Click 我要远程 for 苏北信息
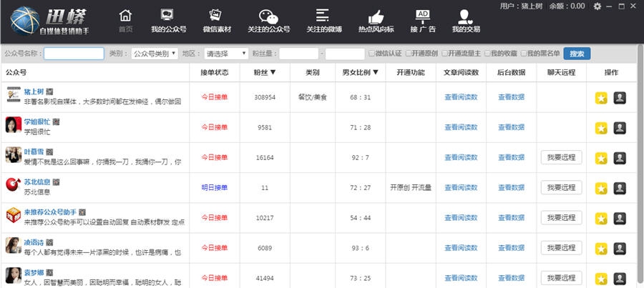 pyautogui.click(x=562, y=187)
